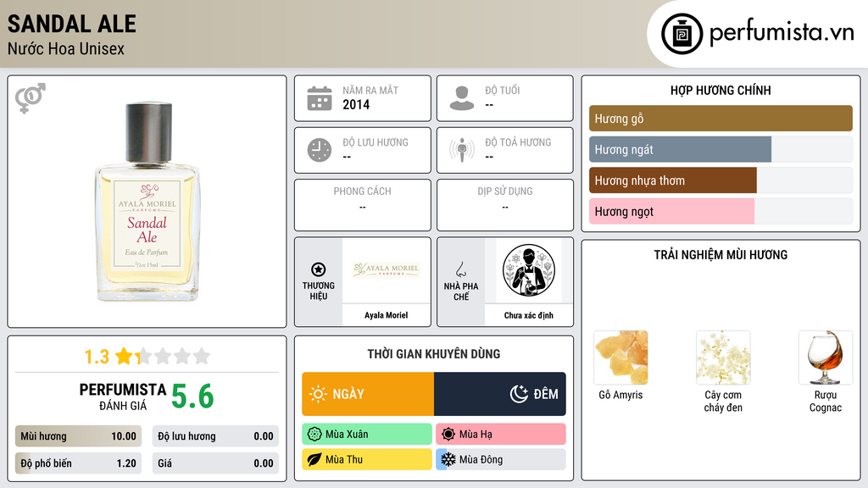Click the Độ lưu hương 0.00 score
Viewport: 868px width, 488px height.
click(x=215, y=436)
